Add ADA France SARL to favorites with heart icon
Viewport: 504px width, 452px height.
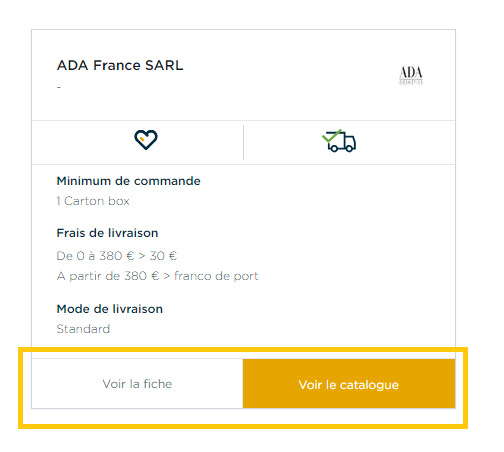tap(146, 140)
